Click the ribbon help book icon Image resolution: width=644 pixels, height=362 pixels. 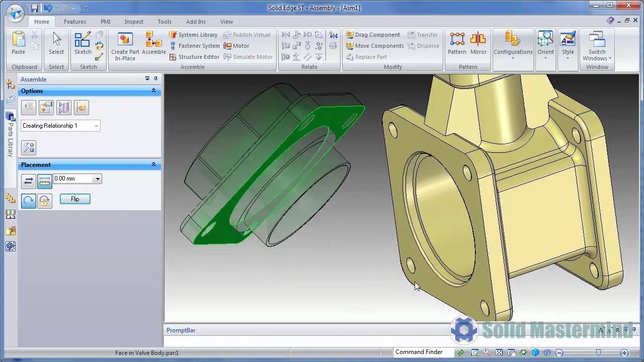(x=610, y=21)
